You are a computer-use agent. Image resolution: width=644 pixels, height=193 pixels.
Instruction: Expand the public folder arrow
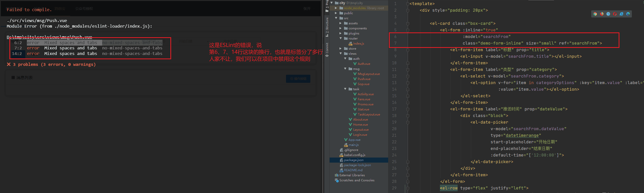[336, 13]
